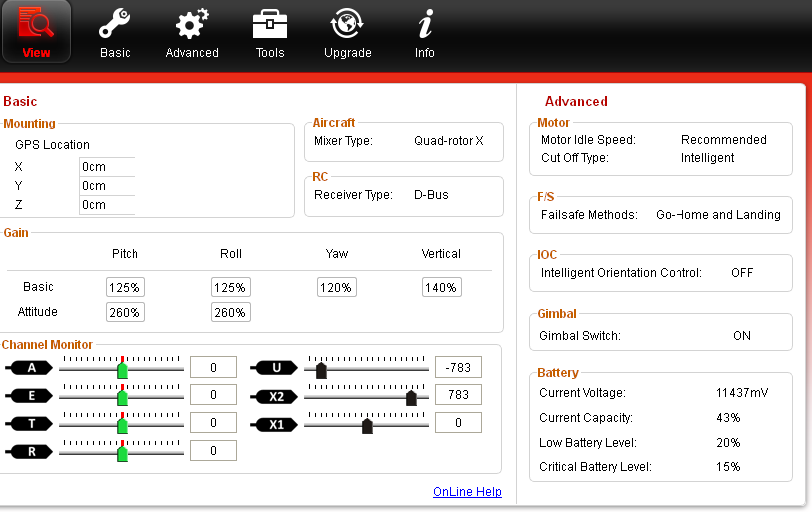812x512 pixels.
Task: Click the Motor Idle Speed value Recommended
Action: [x=724, y=140]
